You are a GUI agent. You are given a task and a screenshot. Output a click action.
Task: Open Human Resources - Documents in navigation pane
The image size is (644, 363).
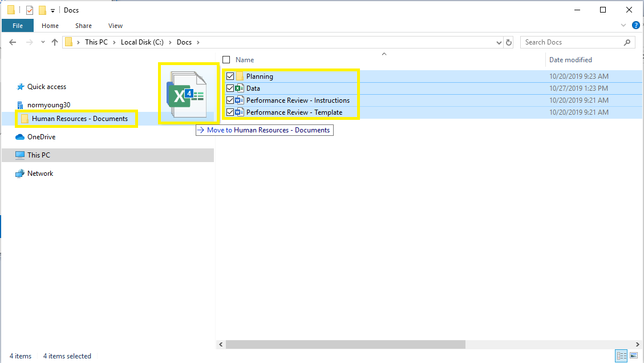[80, 119]
